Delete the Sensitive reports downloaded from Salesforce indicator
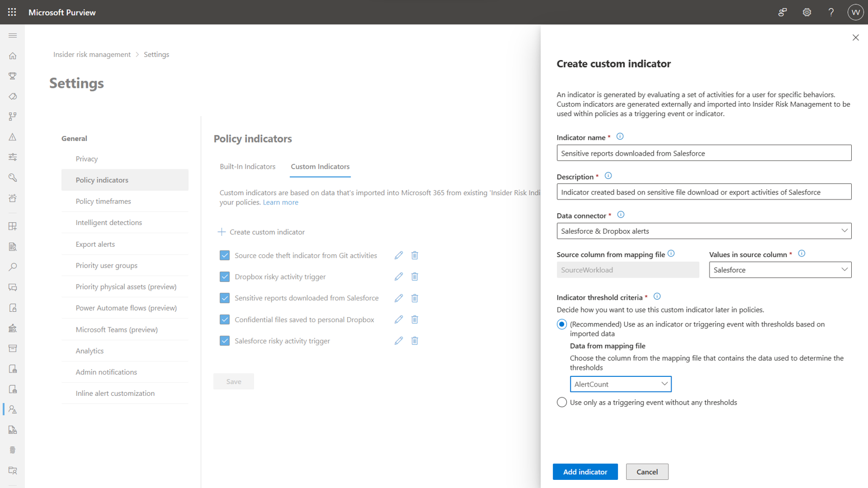 (414, 298)
